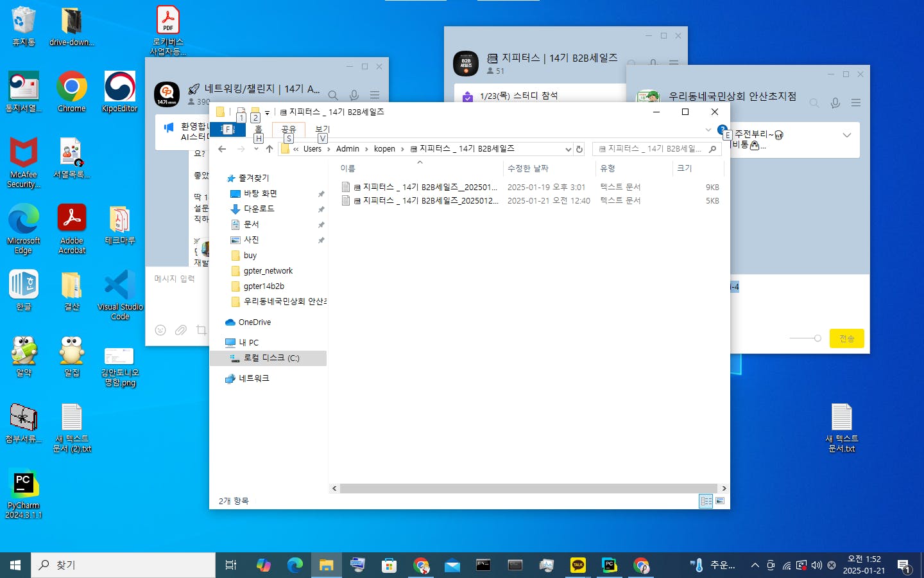
Task: Select 네트워크 in the navigation pane
Action: [x=254, y=379]
